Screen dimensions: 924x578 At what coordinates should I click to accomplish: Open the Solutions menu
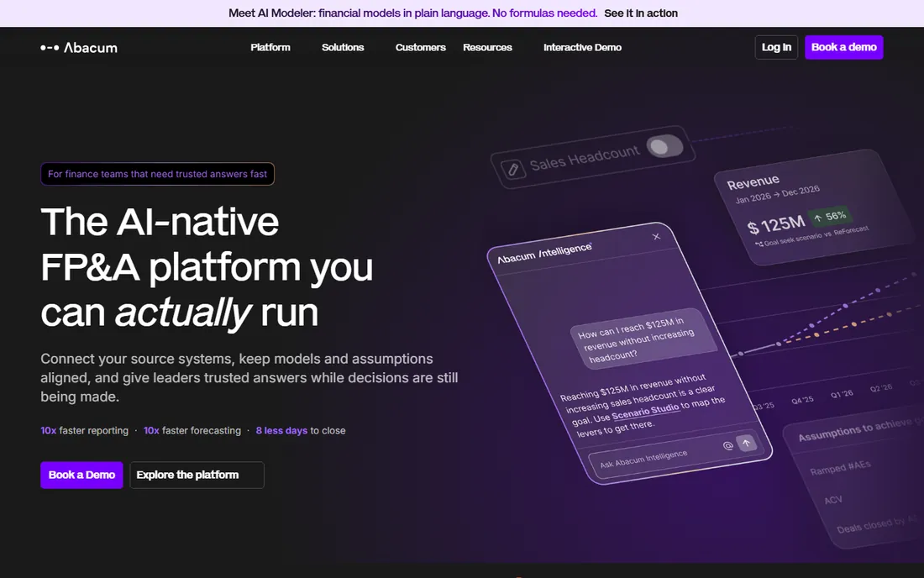(x=343, y=47)
